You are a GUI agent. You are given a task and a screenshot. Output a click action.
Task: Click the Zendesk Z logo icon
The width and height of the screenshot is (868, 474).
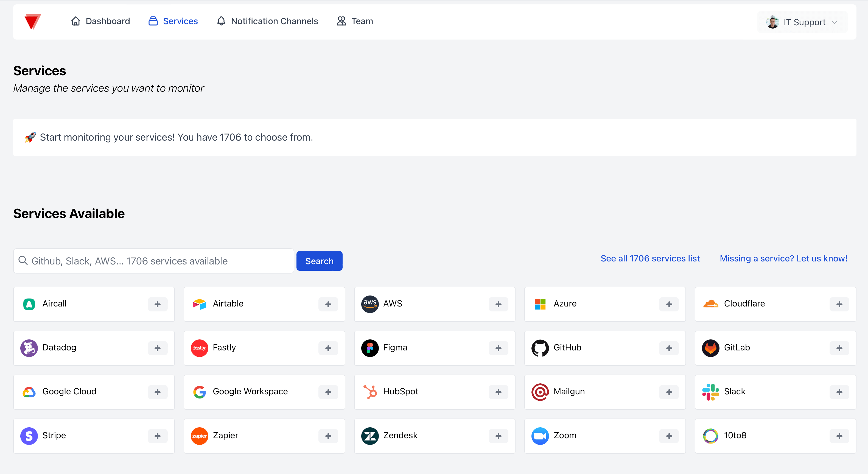click(370, 436)
